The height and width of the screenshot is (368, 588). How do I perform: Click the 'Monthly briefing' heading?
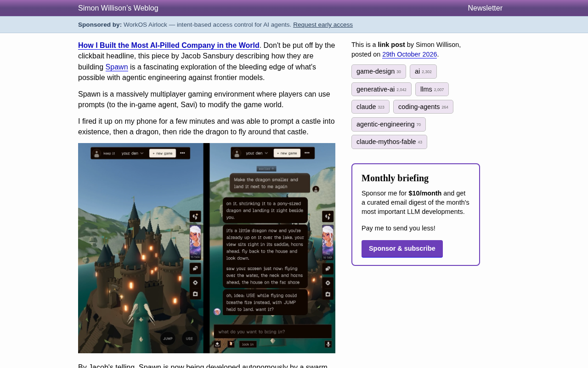[x=395, y=178]
